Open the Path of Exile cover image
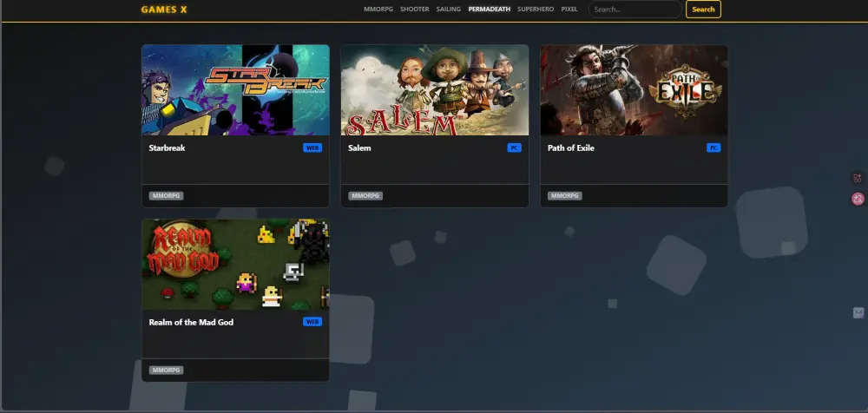Image resolution: width=868 pixels, height=413 pixels. [x=634, y=90]
